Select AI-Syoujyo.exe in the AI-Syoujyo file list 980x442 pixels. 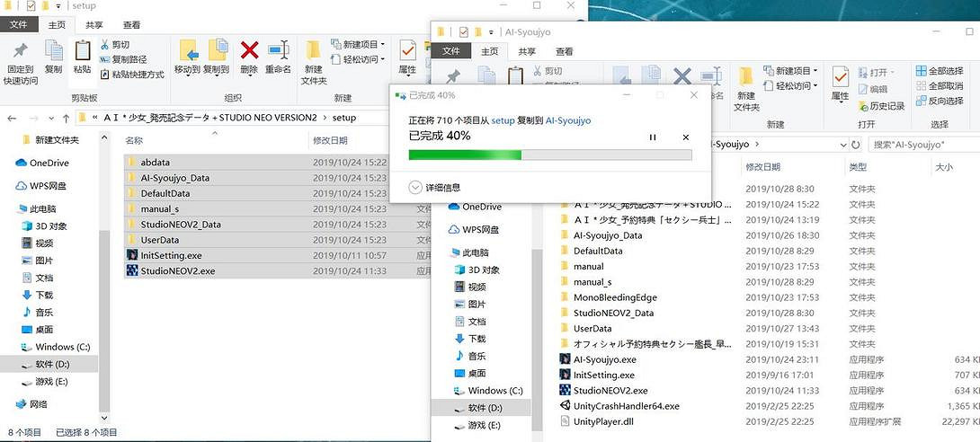click(x=604, y=359)
